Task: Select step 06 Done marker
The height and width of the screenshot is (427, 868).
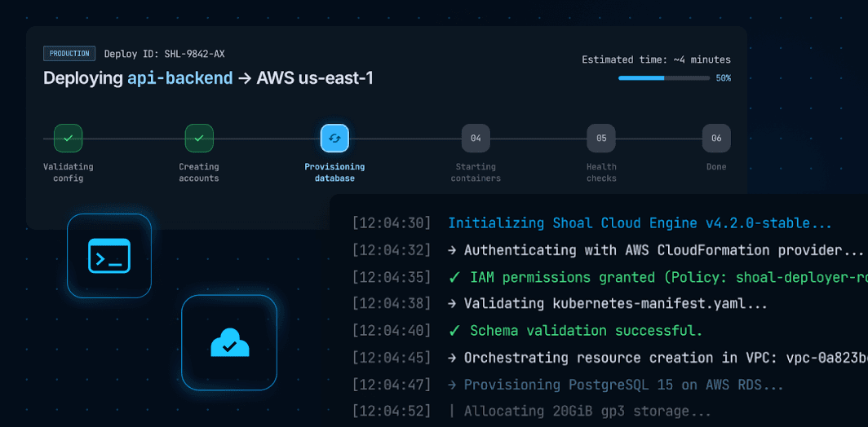Action: click(716, 139)
